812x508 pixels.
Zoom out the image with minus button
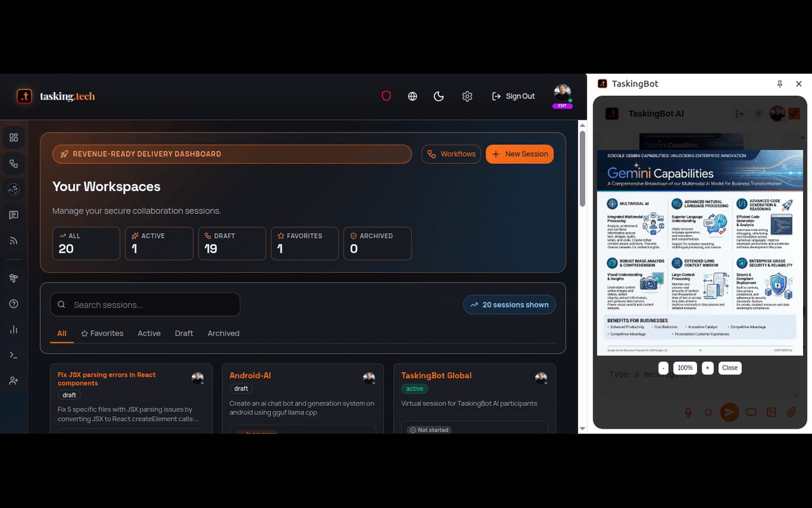(664, 368)
